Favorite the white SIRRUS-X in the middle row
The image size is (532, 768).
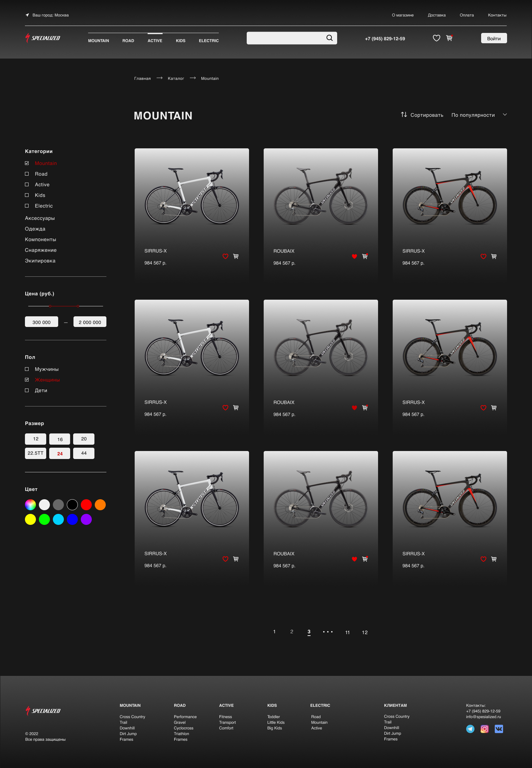coord(225,407)
